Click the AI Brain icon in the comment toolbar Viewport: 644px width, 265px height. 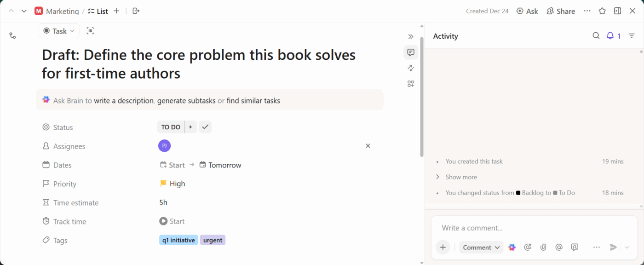coord(512,247)
